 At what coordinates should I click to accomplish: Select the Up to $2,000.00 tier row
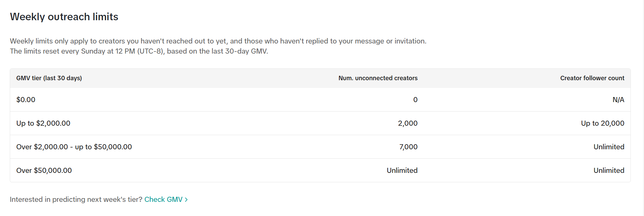point(320,123)
